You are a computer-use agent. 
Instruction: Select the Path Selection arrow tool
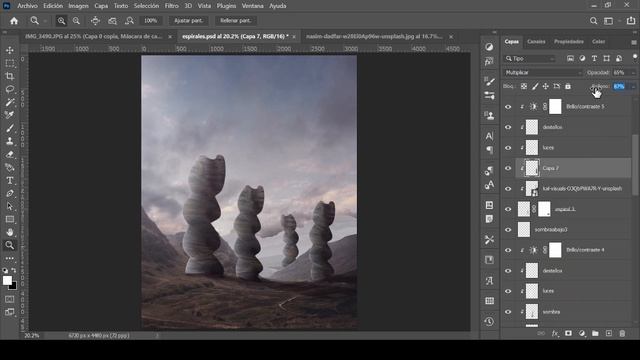click(10, 206)
